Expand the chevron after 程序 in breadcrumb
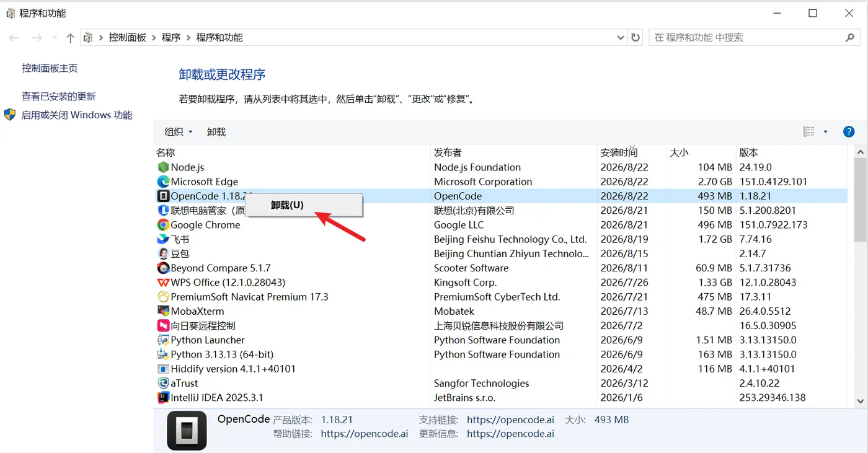 click(x=188, y=38)
